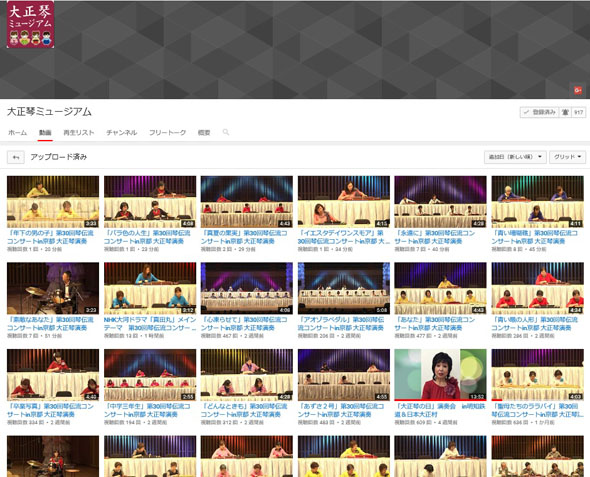
Task: Open the 「心凍らせて」 video title link
Action: click(244, 324)
